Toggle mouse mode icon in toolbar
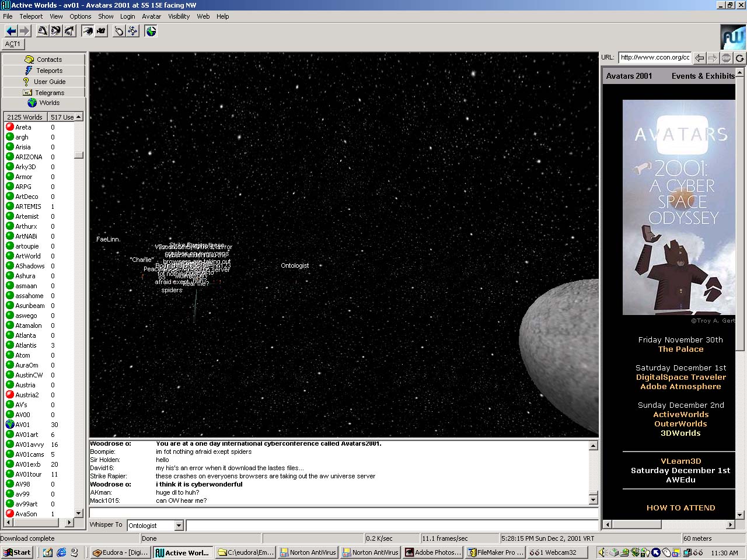This screenshot has width=747, height=560. [x=118, y=31]
